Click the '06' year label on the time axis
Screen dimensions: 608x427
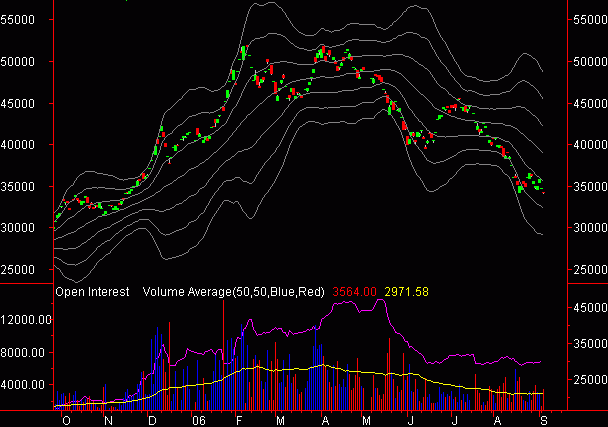click(x=199, y=421)
